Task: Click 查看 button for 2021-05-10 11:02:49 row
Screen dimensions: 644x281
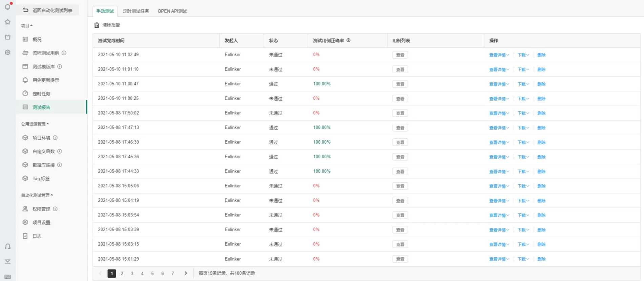Action: coord(400,55)
